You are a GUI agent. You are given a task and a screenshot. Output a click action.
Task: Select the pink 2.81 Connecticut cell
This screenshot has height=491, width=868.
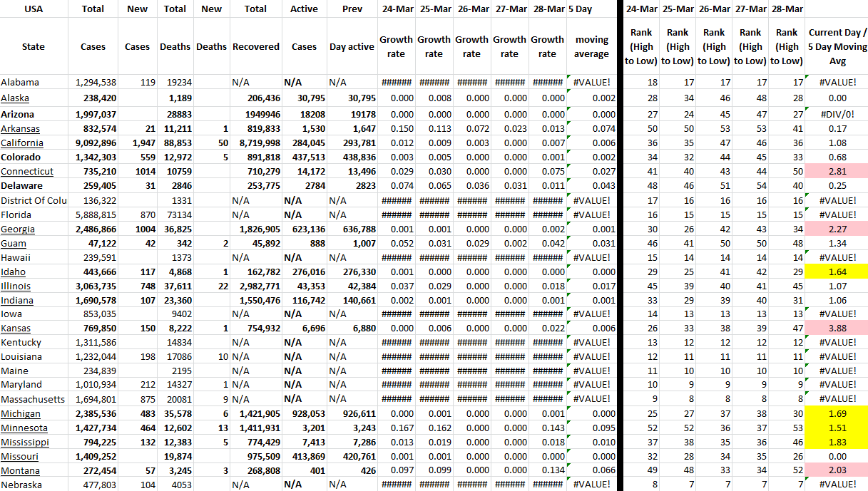[837, 172]
